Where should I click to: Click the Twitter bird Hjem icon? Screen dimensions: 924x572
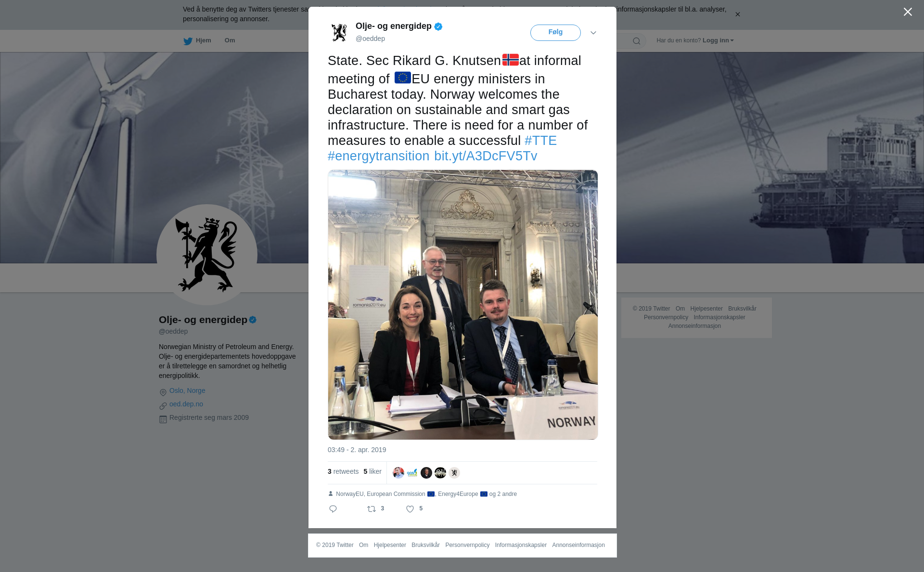pos(188,41)
